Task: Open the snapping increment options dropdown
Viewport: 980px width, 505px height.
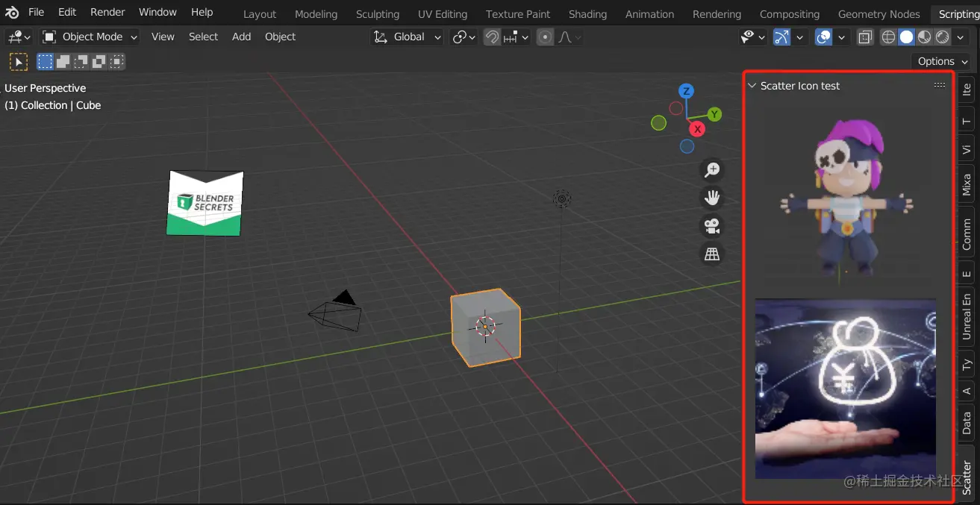Action: [x=516, y=37]
